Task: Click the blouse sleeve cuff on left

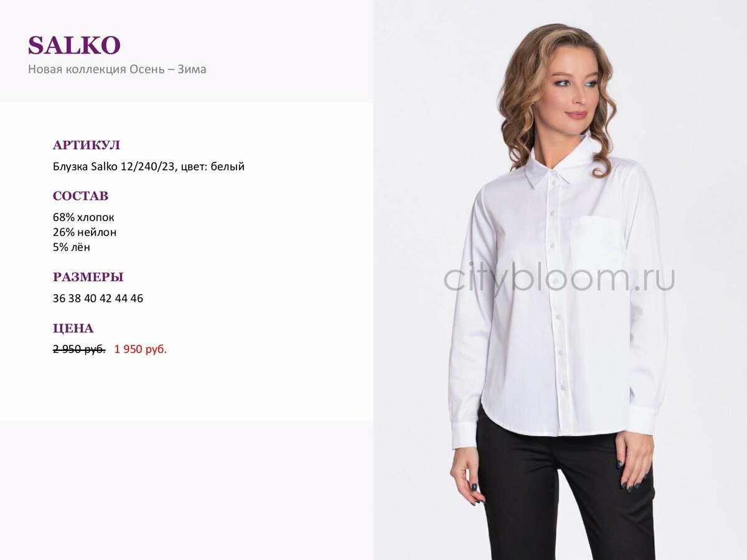Action: coord(463,434)
